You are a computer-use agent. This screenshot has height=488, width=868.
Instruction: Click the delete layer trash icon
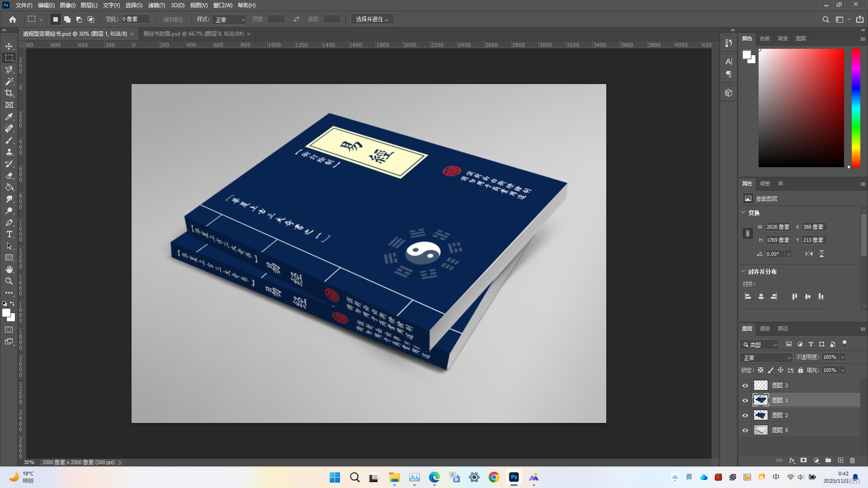[x=852, y=460]
